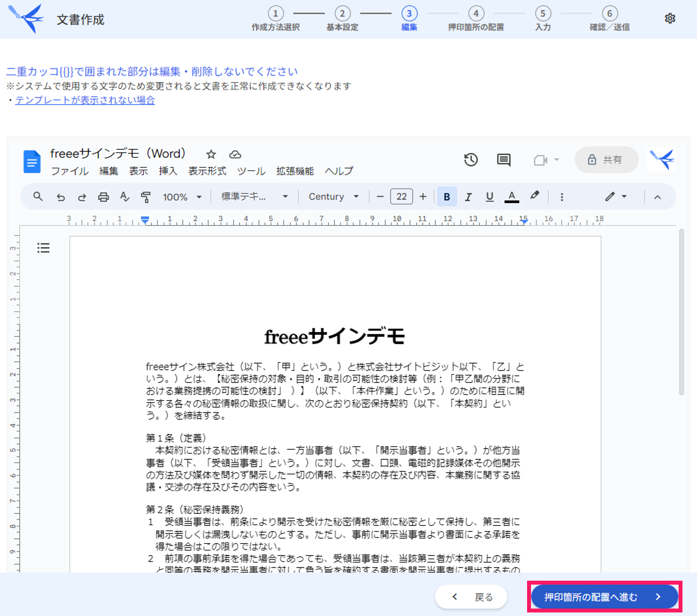The image size is (697, 616).
Task: Click the freee Sign bird logo
Action: coord(26,18)
